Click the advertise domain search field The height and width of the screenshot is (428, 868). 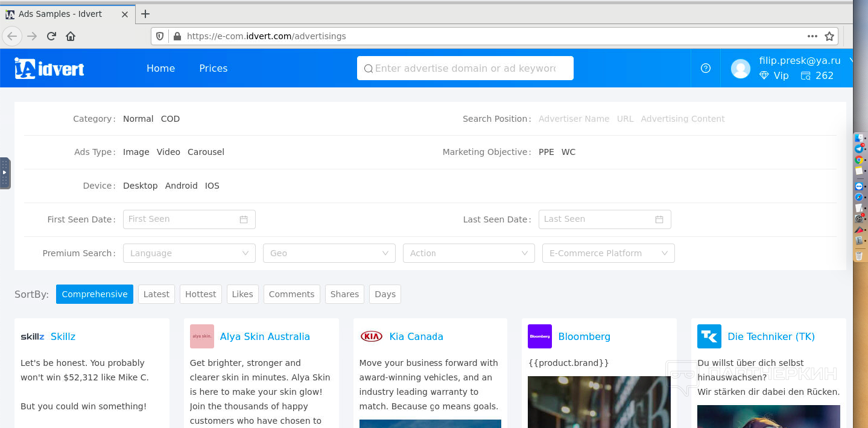465,68
